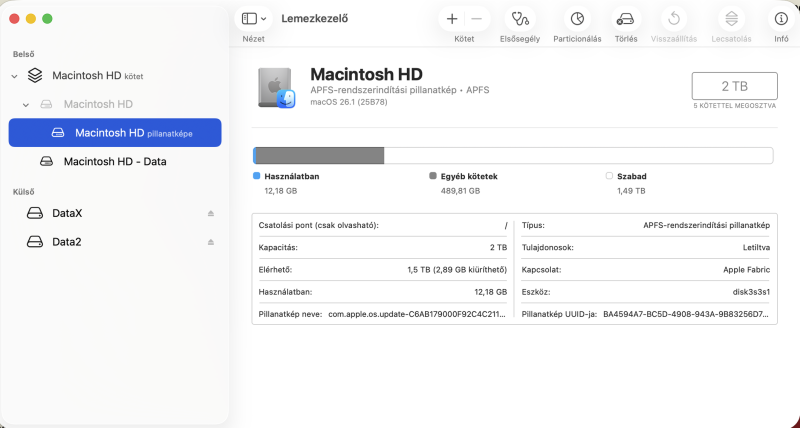The image size is (800, 428).
Task: Click the Külső section header
Action: [23, 192]
